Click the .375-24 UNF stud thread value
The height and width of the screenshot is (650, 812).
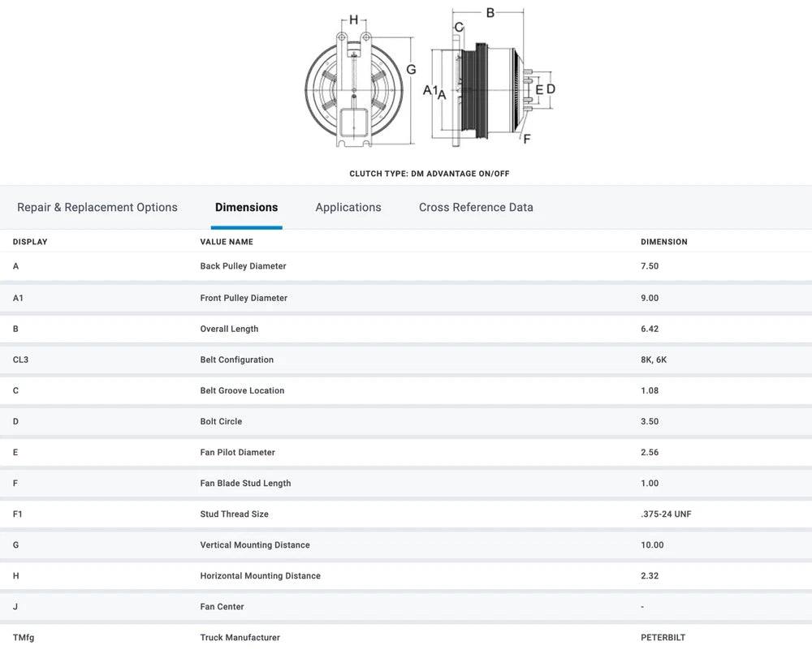click(x=665, y=514)
